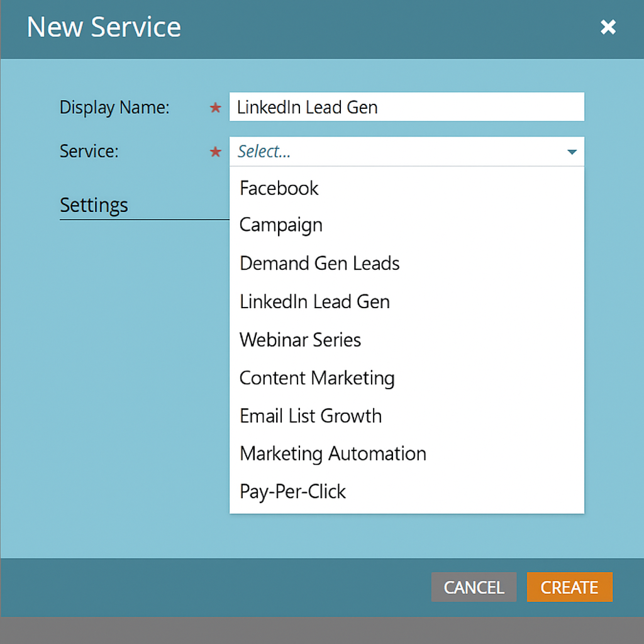
Task: Pick Demand Gen Leads service option
Action: [319, 264]
